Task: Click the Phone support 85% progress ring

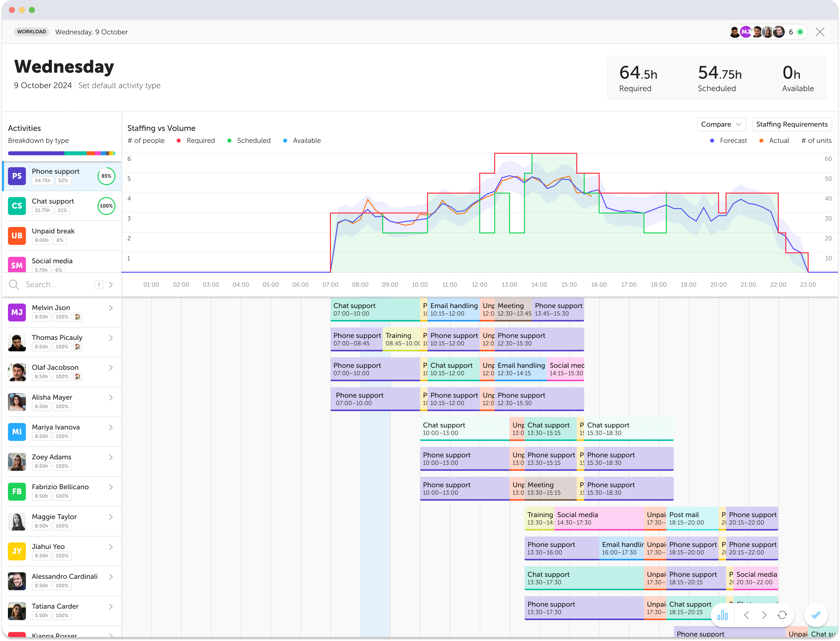Action: coord(106,176)
